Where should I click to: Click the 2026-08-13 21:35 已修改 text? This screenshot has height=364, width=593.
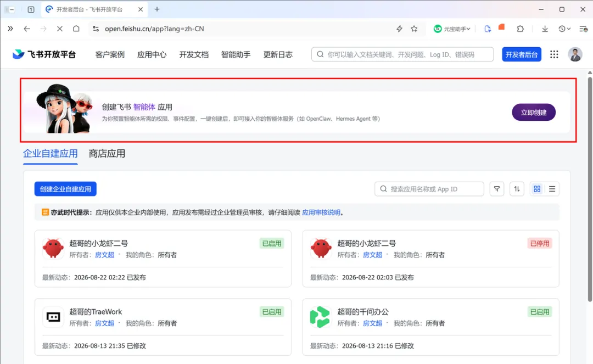click(110, 346)
